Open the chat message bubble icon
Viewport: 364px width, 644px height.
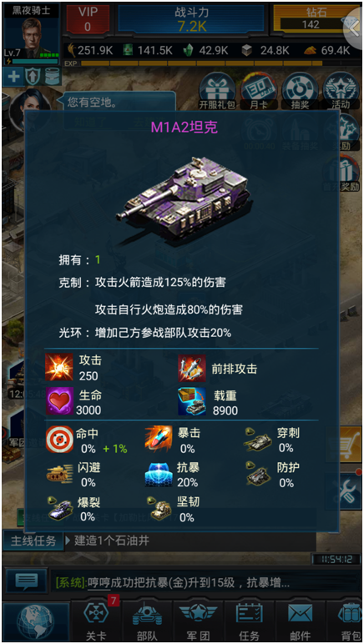27,581
